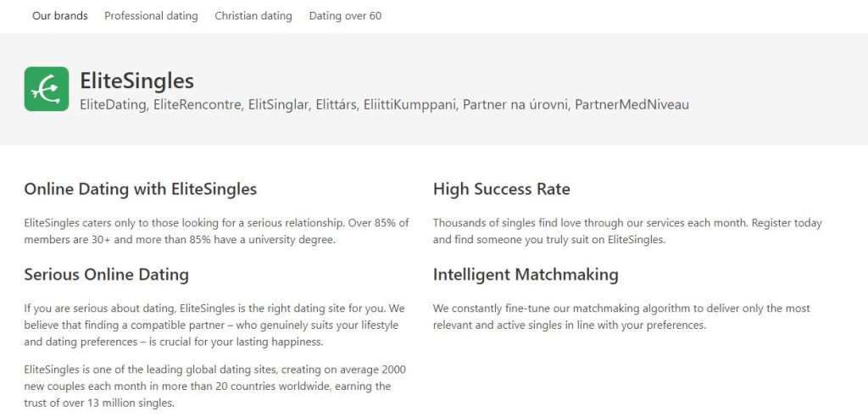Go to Professional dating tab
Viewport: 868px width, 417px height.
tap(151, 16)
